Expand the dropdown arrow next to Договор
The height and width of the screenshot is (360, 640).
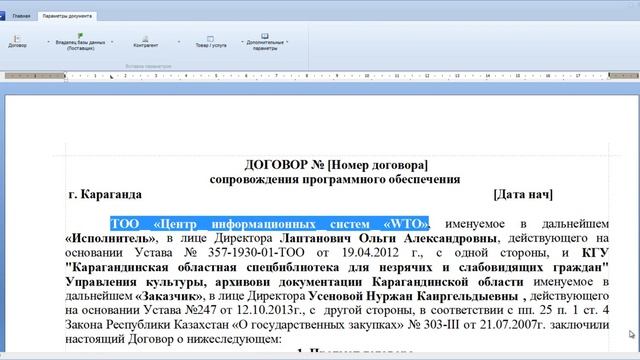pyautogui.click(x=48, y=42)
